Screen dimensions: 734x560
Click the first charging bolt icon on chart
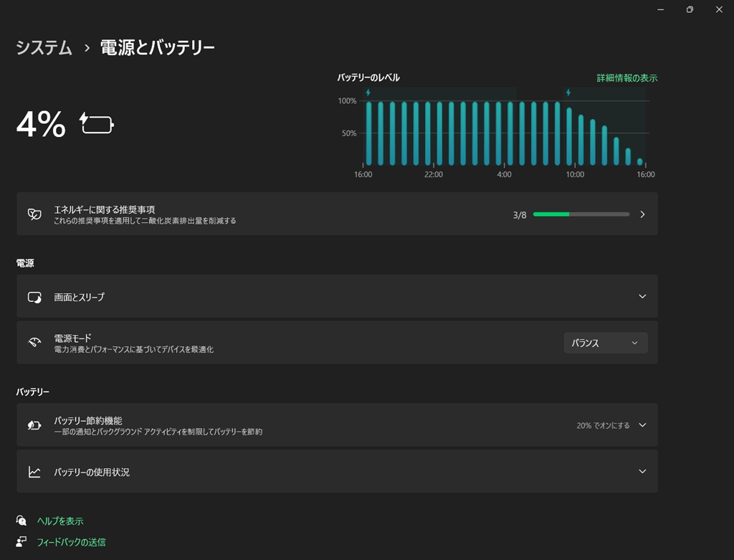[x=368, y=92]
